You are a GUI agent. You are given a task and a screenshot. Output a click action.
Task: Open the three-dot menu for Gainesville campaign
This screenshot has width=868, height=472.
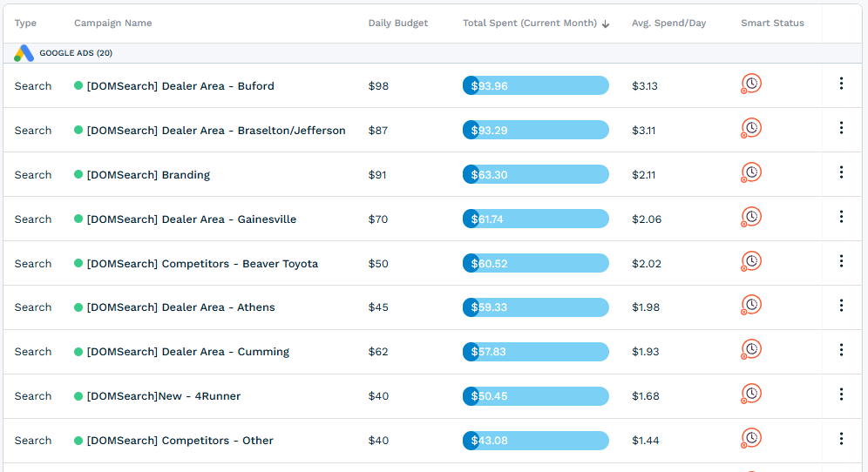click(841, 217)
